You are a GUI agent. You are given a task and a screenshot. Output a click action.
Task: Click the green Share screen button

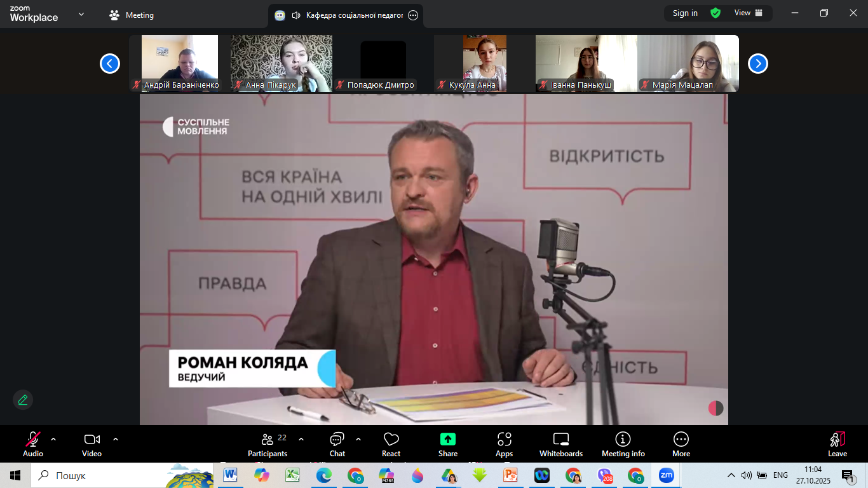[447, 444]
